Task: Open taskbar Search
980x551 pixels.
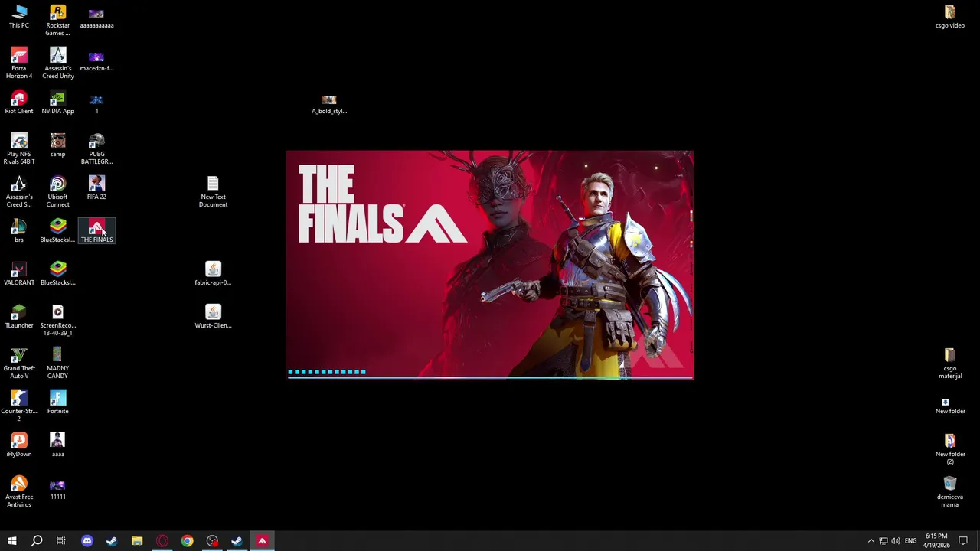Action: (36, 541)
